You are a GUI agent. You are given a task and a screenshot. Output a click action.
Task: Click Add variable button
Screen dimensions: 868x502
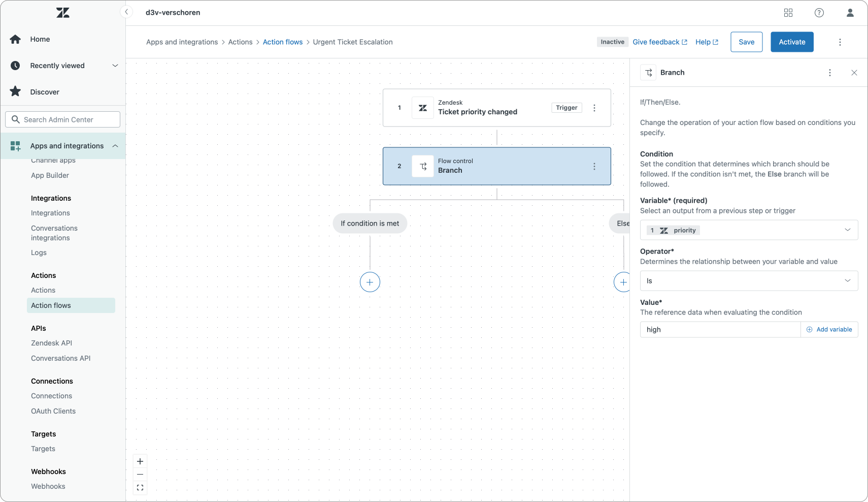click(829, 329)
